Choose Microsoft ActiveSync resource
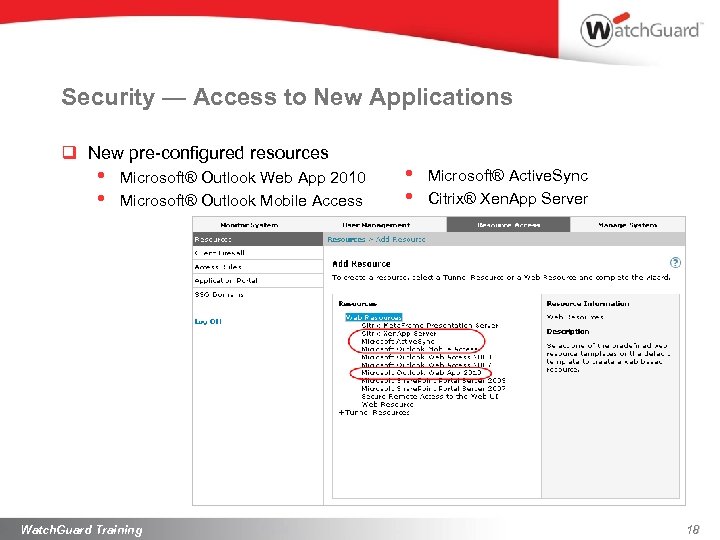The height and width of the screenshot is (540, 720). click(x=398, y=341)
